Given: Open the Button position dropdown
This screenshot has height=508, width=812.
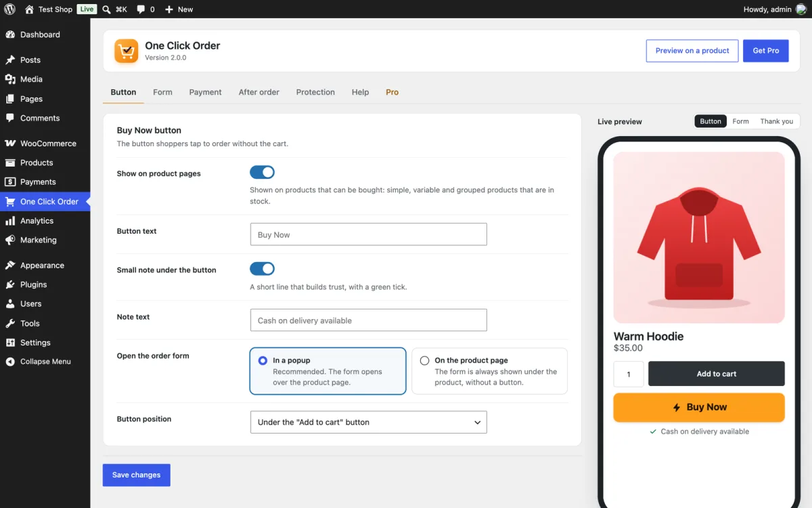Looking at the screenshot, I should [368, 422].
